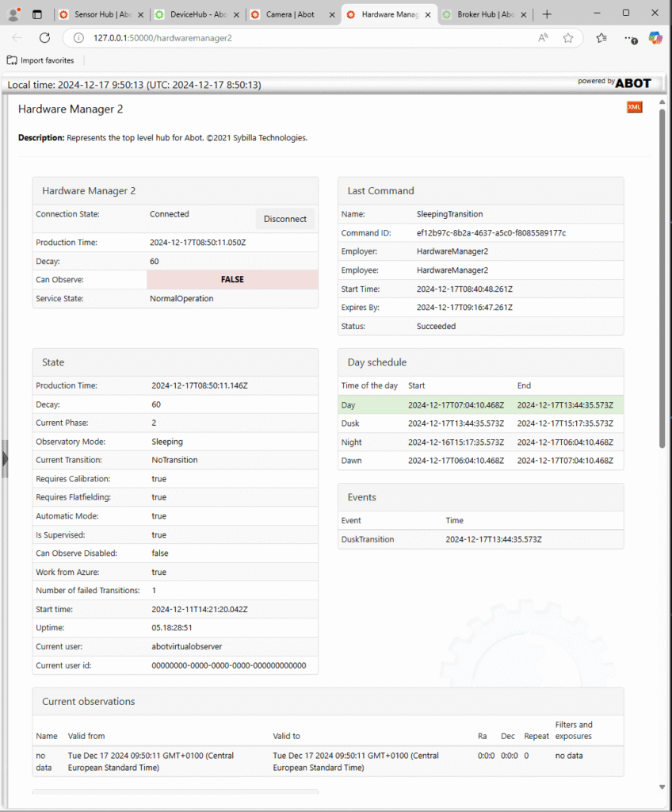Open the favorites list icon
Viewport: 672px width, 812px height.
[x=601, y=38]
